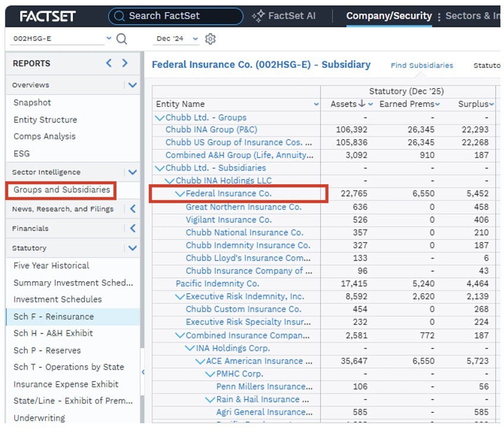
Task: Collapse the Federal Insurance Co. tree node
Action: click(180, 194)
